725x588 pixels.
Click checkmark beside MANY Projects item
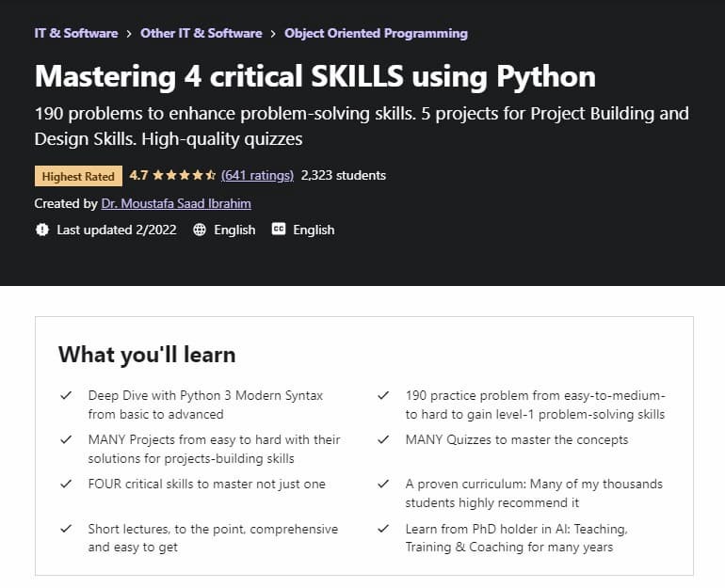[66, 439]
